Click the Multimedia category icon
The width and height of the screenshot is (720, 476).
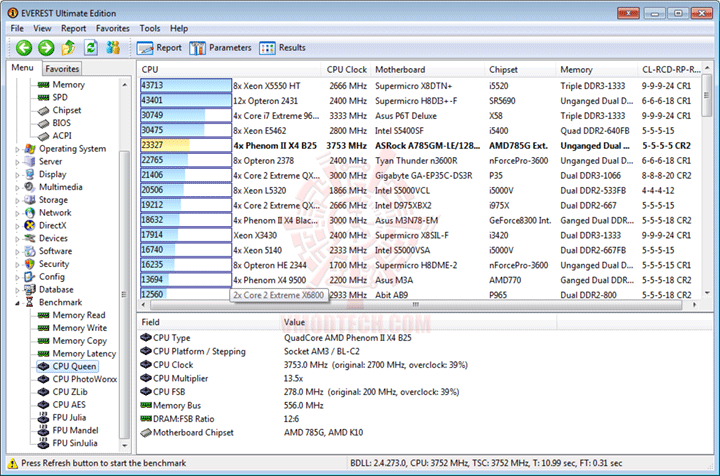point(30,187)
